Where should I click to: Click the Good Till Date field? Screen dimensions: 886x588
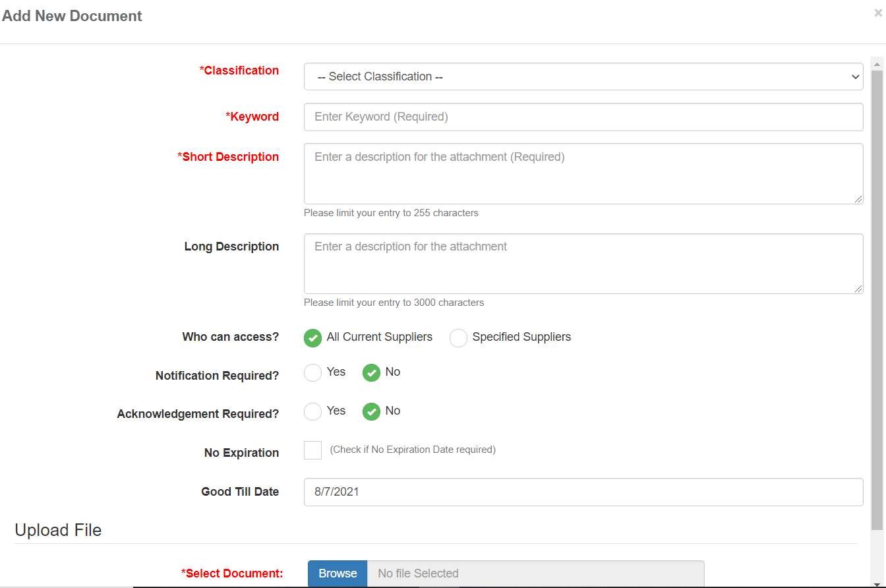click(x=583, y=492)
